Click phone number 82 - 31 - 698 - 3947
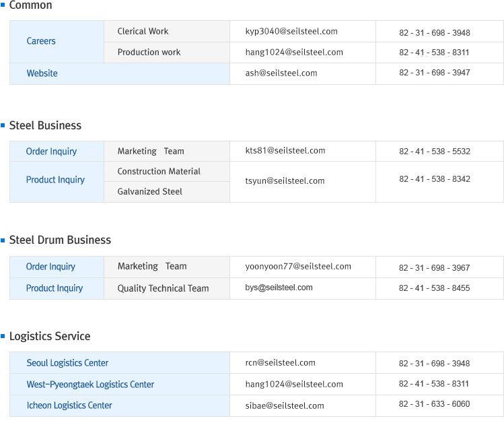Image resolution: width=504 pixels, height=429 pixels. [x=434, y=73]
